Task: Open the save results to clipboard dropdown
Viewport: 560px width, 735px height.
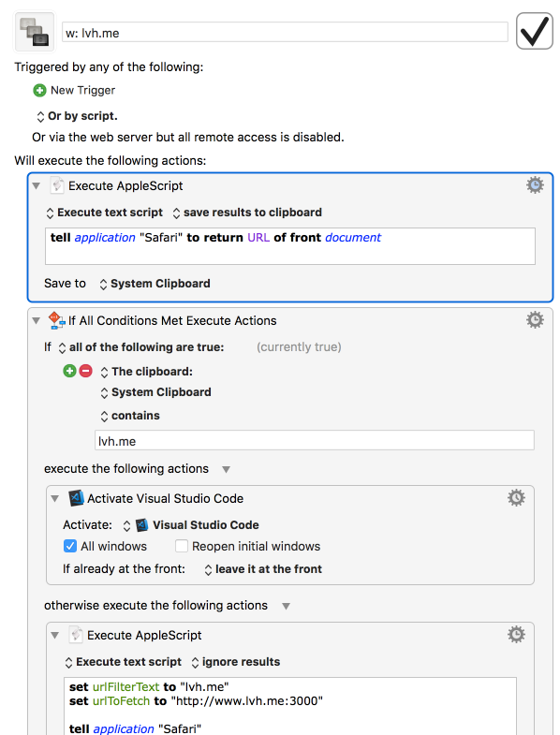Action: 247,213
